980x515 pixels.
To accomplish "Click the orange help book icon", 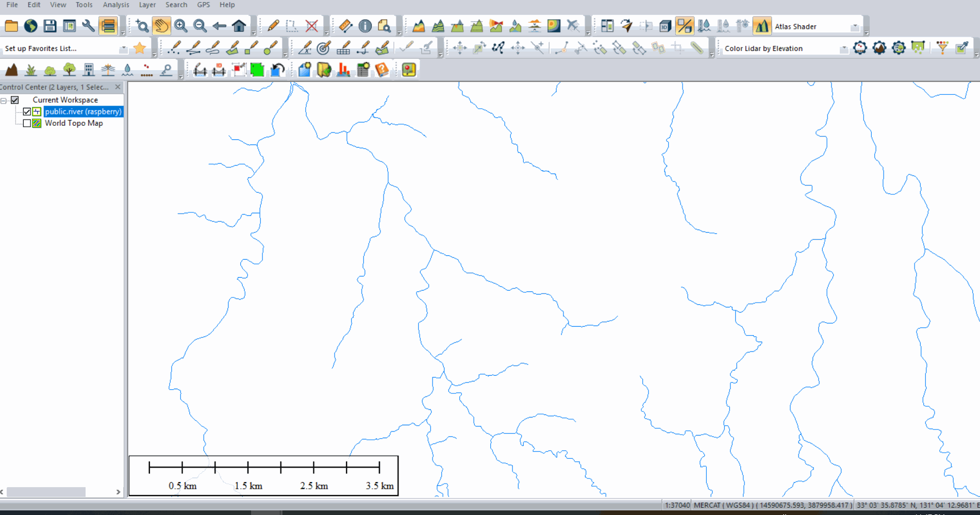I will [382, 70].
